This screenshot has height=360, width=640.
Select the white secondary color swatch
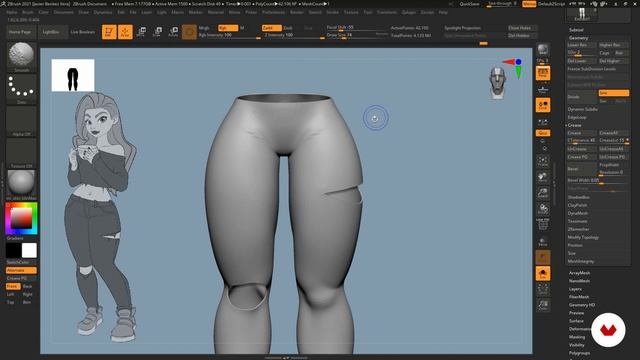pos(29,251)
